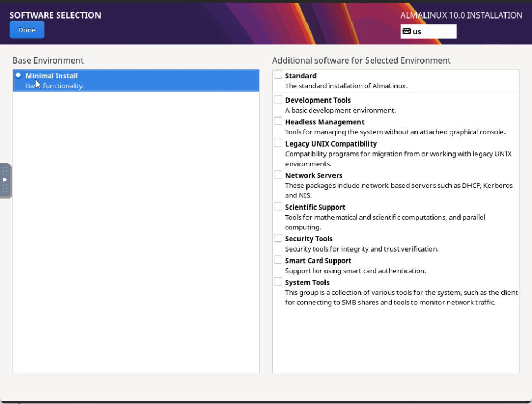Tick the Headless Management checkbox
The height and width of the screenshot is (404, 532).
pyautogui.click(x=278, y=121)
